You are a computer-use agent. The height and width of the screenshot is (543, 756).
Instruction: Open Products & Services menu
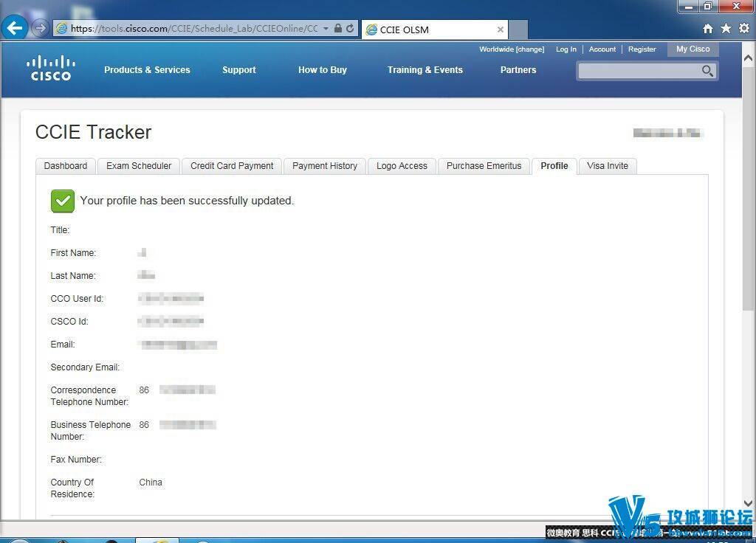click(147, 70)
